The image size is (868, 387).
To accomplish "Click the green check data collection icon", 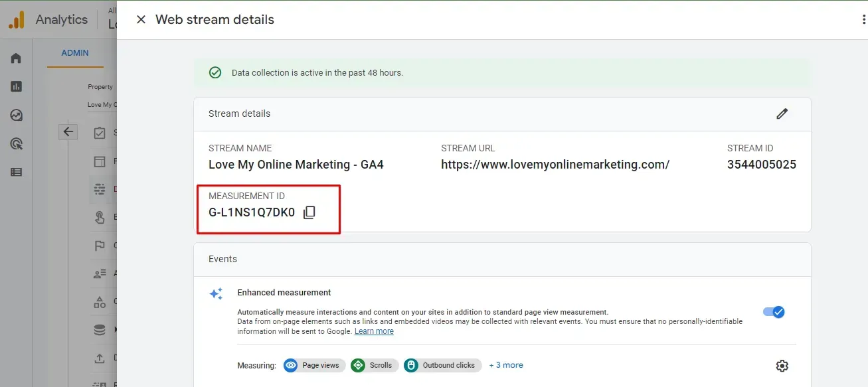I will click(215, 72).
